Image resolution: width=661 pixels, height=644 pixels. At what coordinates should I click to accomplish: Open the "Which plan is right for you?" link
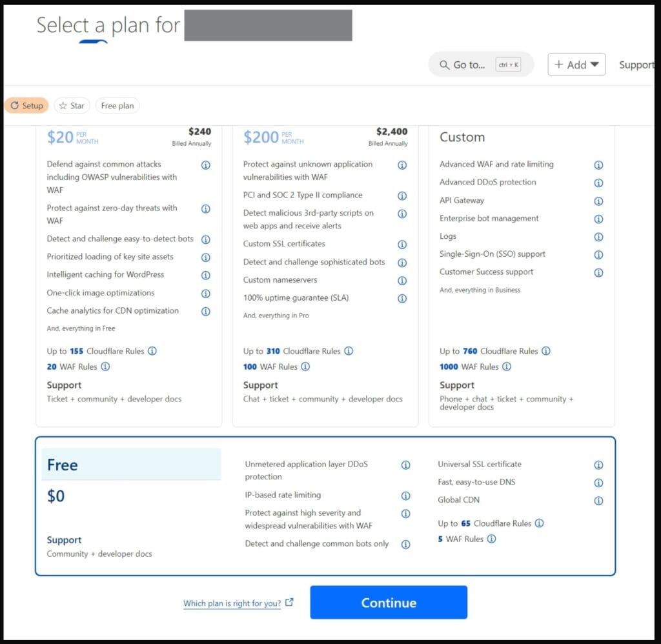[x=232, y=603]
